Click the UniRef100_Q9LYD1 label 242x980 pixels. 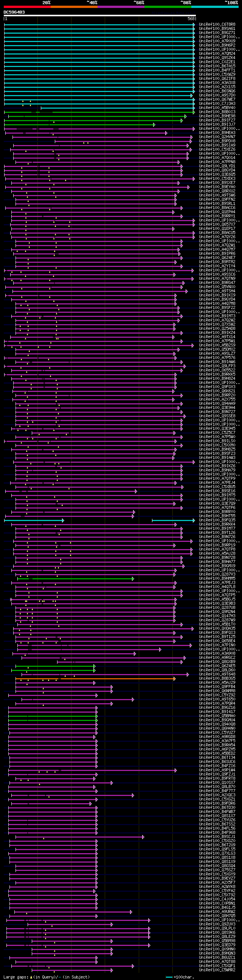pyautogui.click(x=217, y=167)
